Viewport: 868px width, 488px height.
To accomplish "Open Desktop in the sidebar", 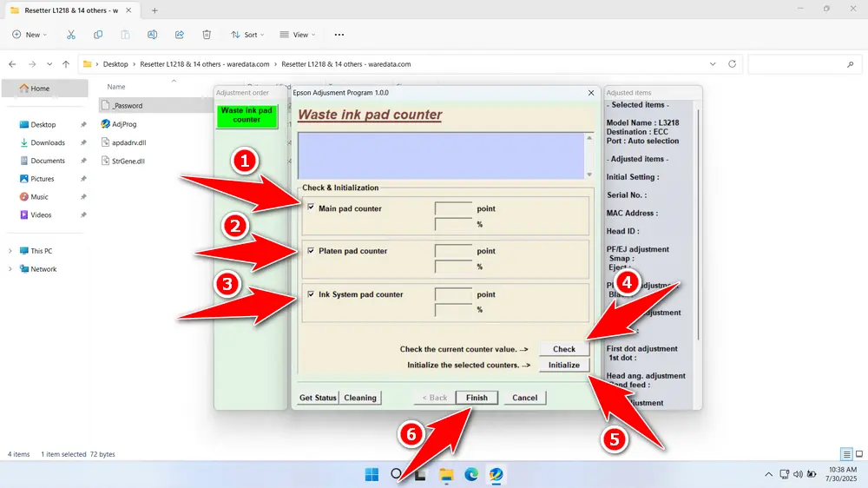I will pos(43,125).
